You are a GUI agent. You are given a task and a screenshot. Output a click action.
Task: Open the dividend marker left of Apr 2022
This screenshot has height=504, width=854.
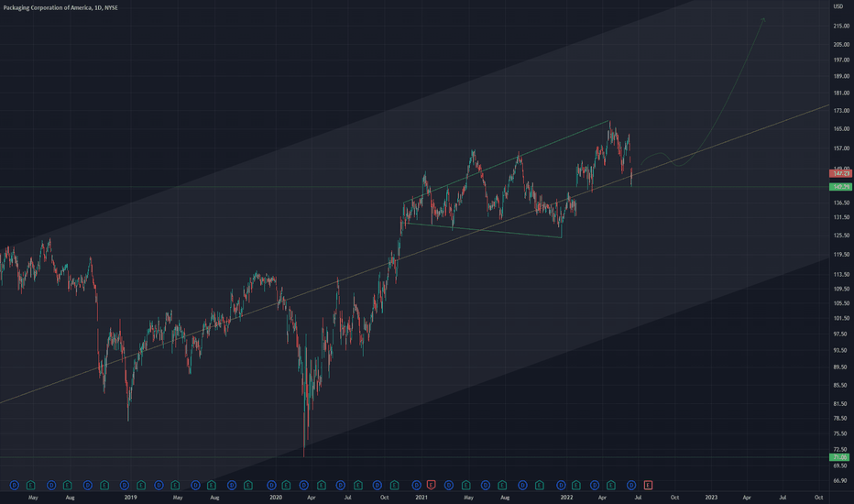coord(595,485)
